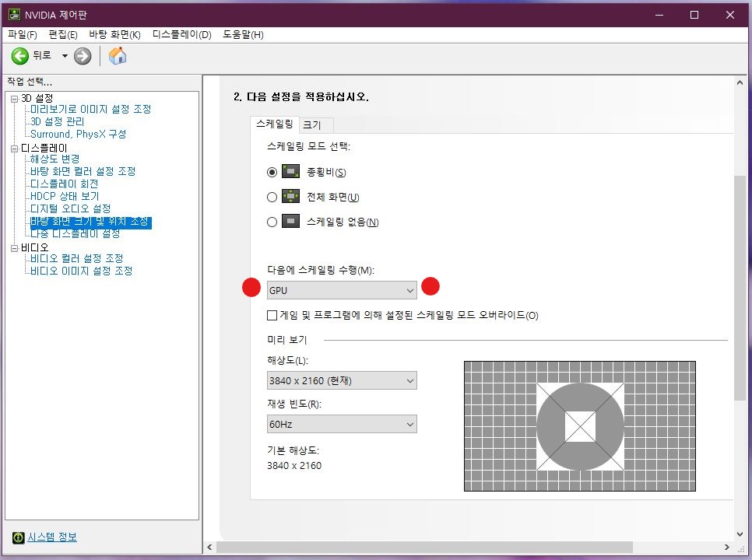Click the scroll-left arrow of horizontal scrollbar
752x560 pixels.
209,547
